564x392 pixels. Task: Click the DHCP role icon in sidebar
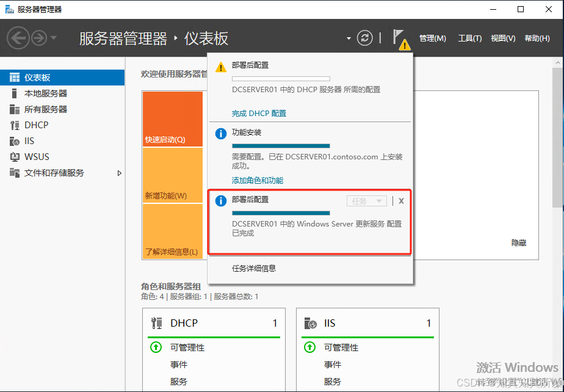[x=15, y=125]
